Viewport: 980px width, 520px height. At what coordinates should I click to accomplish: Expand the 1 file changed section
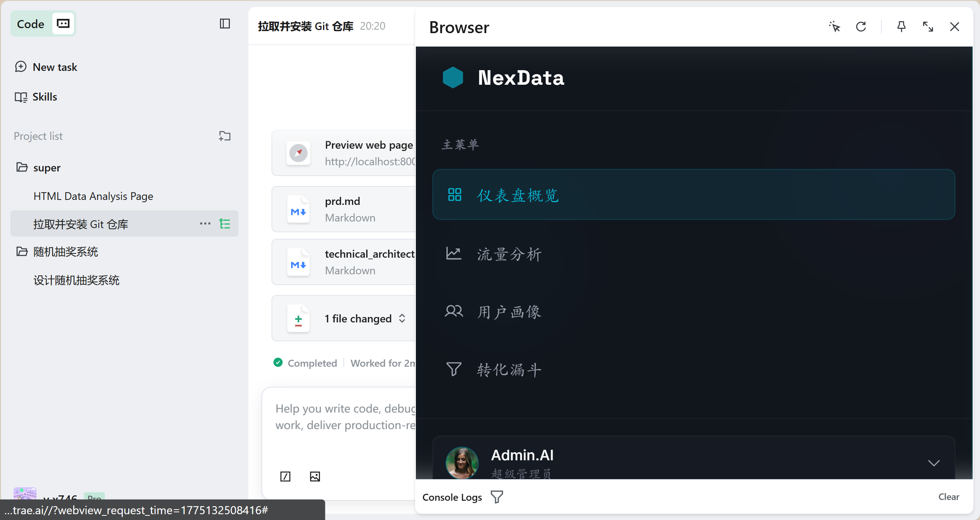coord(402,318)
